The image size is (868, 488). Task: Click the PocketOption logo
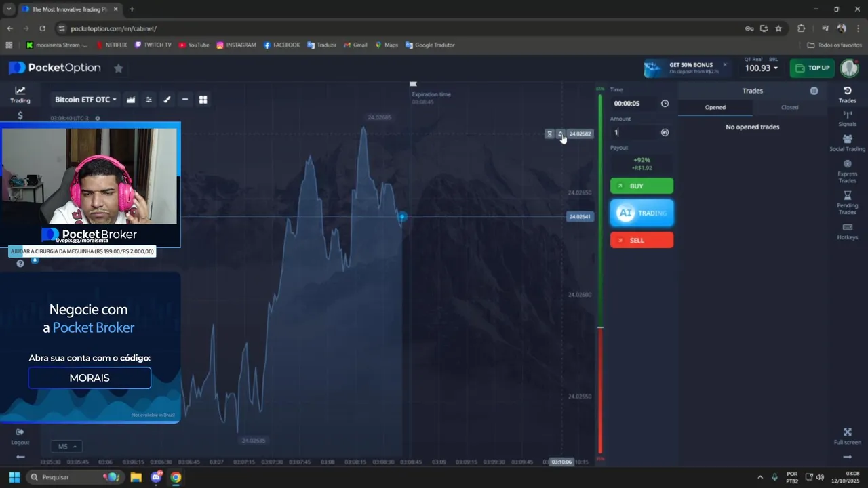pyautogui.click(x=55, y=68)
